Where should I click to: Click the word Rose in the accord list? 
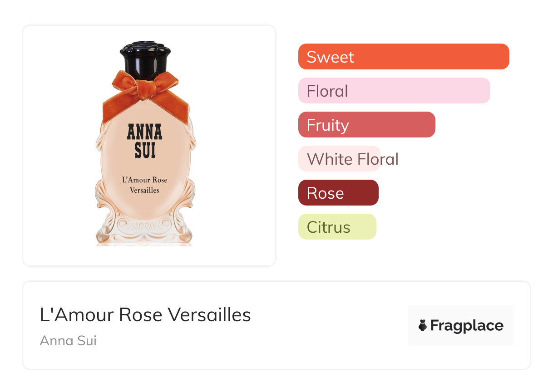pyautogui.click(x=325, y=193)
